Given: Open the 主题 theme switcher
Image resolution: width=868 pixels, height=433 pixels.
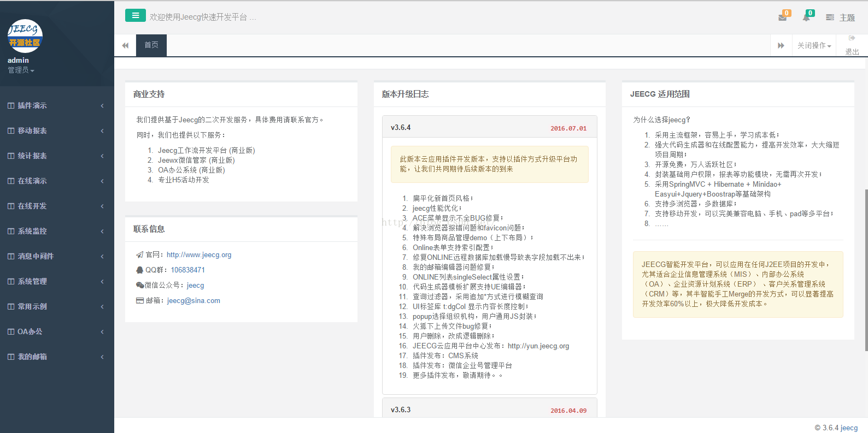Looking at the screenshot, I should click(x=840, y=17).
